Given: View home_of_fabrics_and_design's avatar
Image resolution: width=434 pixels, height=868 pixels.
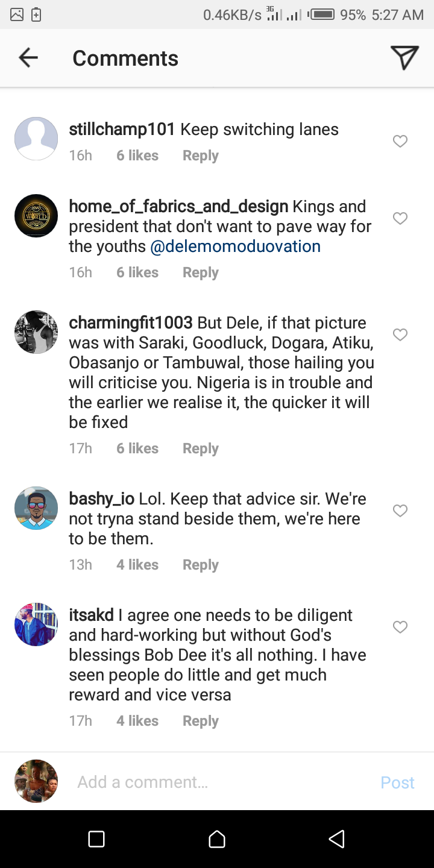Looking at the screenshot, I should pos(36,216).
